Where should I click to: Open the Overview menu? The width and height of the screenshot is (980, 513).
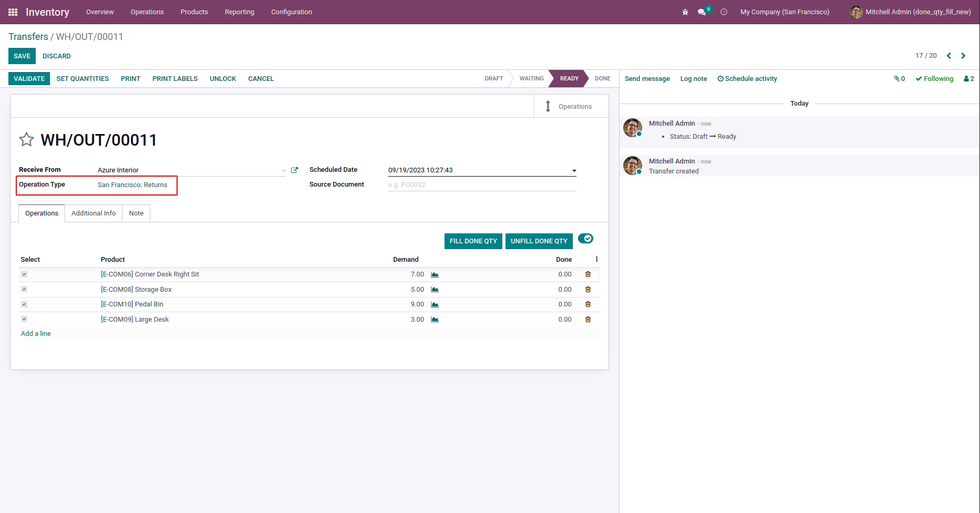click(x=100, y=12)
